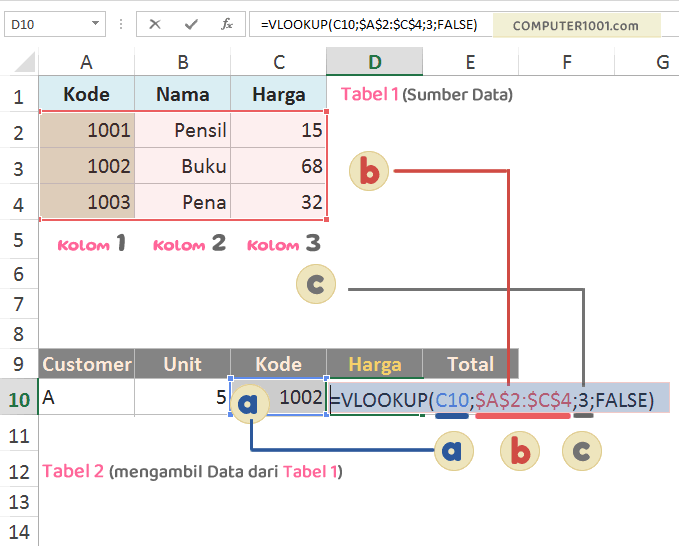Click the Pensil cell in Nama column
This screenshot has width=679, height=546.
[x=183, y=130]
